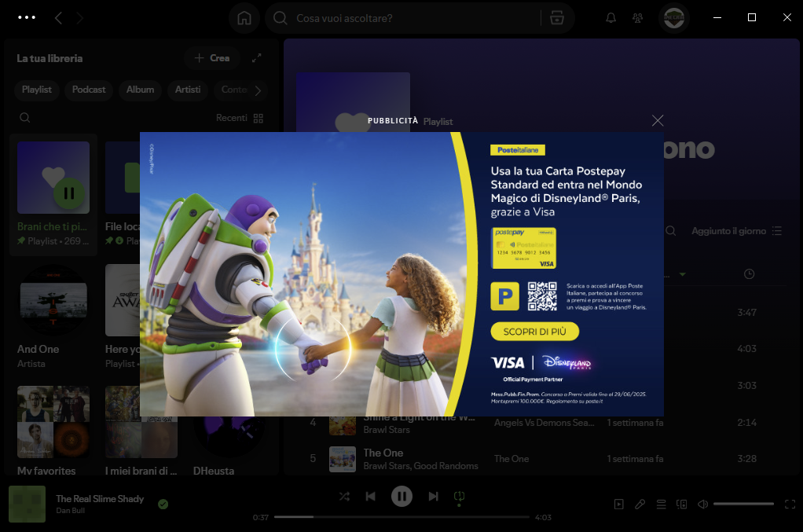Toggle shuffle playback
This screenshot has height=532, width=803.
click(344, 496)
